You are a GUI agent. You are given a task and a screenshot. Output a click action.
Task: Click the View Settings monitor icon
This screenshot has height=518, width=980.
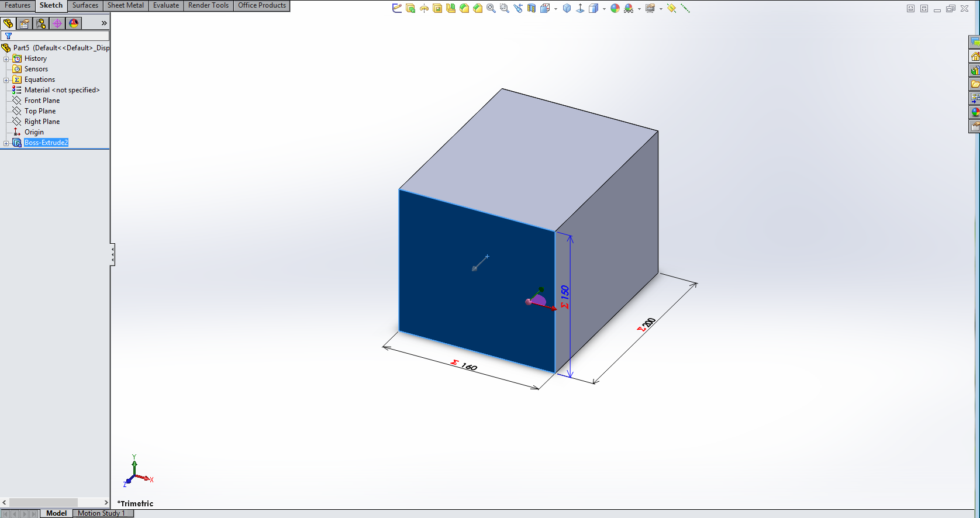point(651,8)
